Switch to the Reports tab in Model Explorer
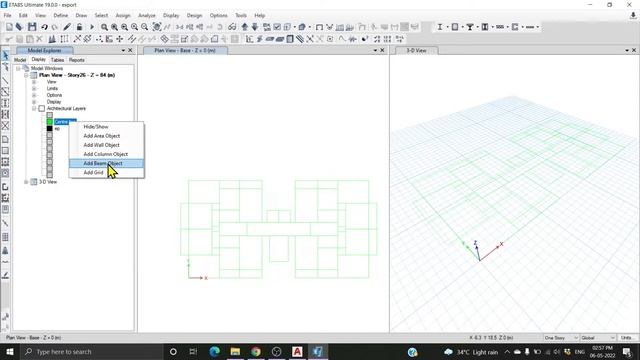Screen dimensions: 640x360 76,60
